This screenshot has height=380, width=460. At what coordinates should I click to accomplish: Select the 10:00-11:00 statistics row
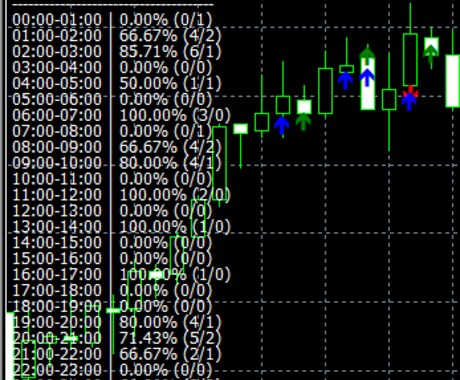[x=112, y=179]
